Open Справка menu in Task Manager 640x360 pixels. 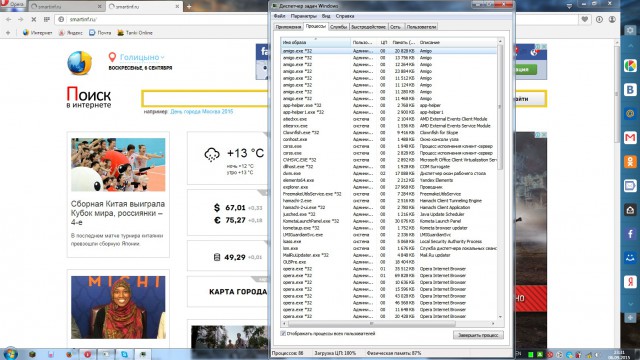(345, 16)
